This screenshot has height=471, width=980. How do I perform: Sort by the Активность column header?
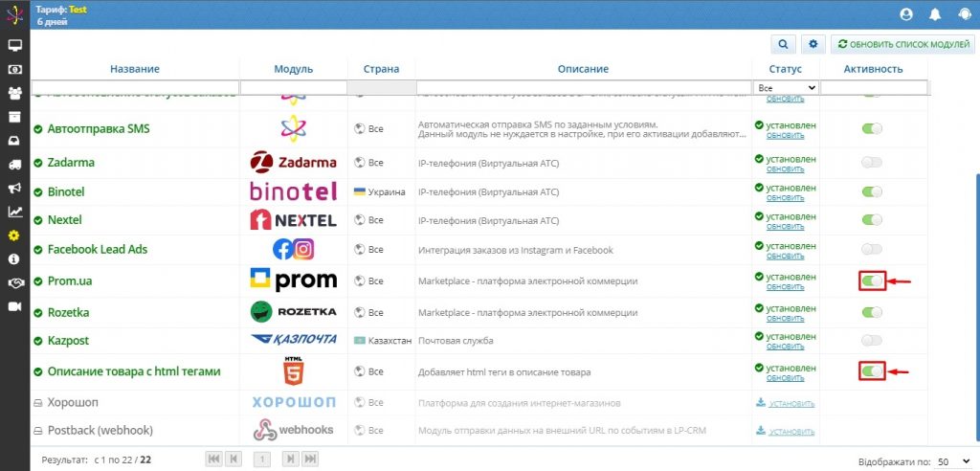point(873,69)
